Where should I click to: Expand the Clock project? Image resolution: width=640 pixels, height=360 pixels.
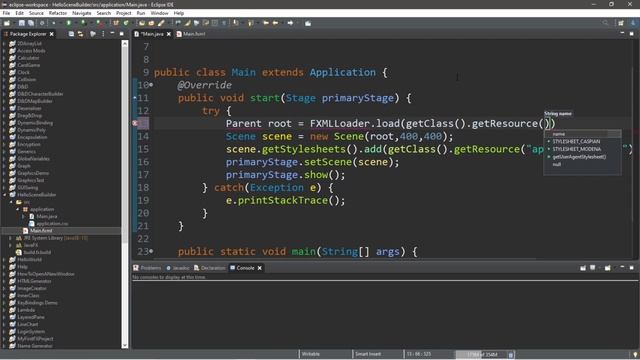[4, 72]
